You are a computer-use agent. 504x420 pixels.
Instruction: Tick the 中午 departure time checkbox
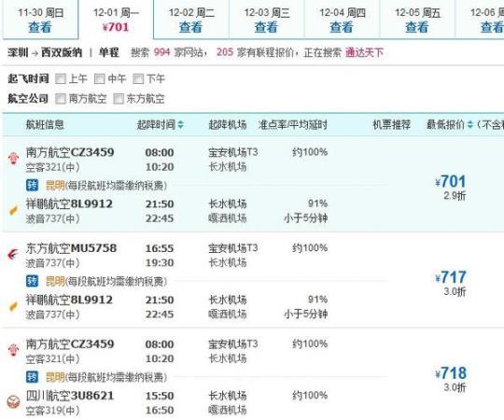(99, 78)
